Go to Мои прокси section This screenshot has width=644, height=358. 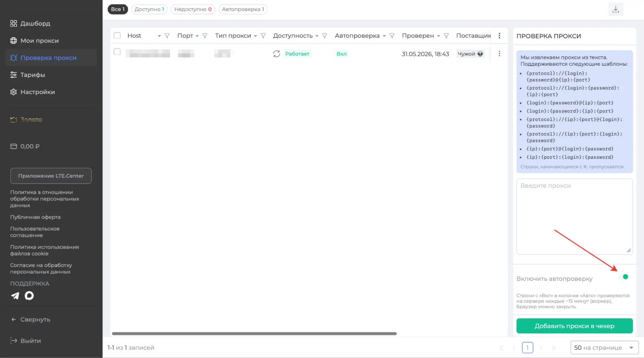51,41
